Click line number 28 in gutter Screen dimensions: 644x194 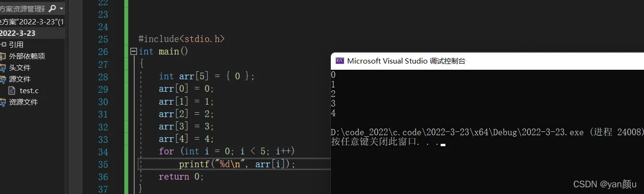pyautogui.click(x=103, y=76)
